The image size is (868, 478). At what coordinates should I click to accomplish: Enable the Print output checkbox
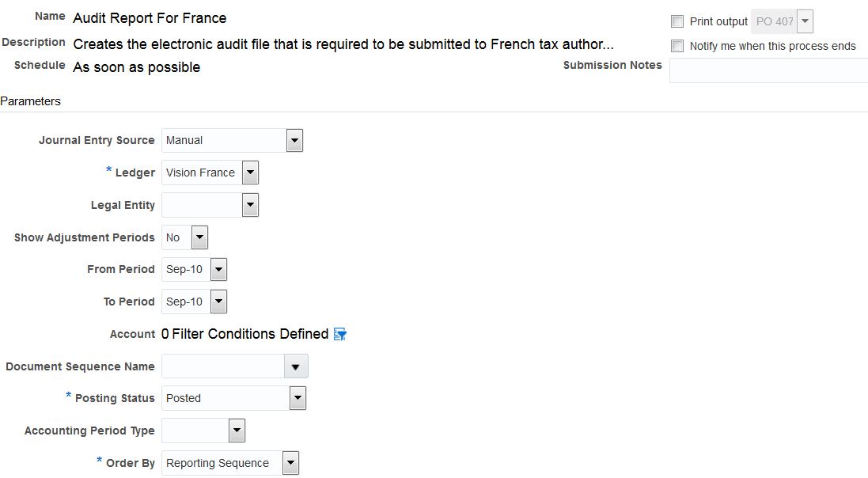tap(677, 21)
